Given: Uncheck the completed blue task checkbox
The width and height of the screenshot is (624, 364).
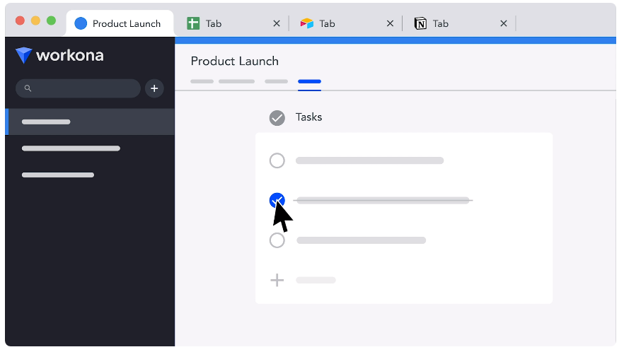Looking at the screenshot, I should pyautogui.click(x=277, y=200).
